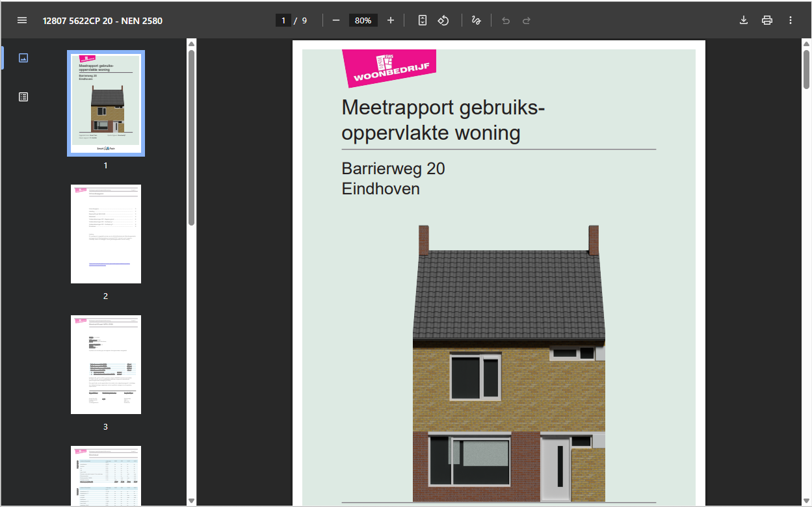Zoom in with the plus control
Image resolution: width=812 pixels, height=507 pixels.
tap(391, 20)
